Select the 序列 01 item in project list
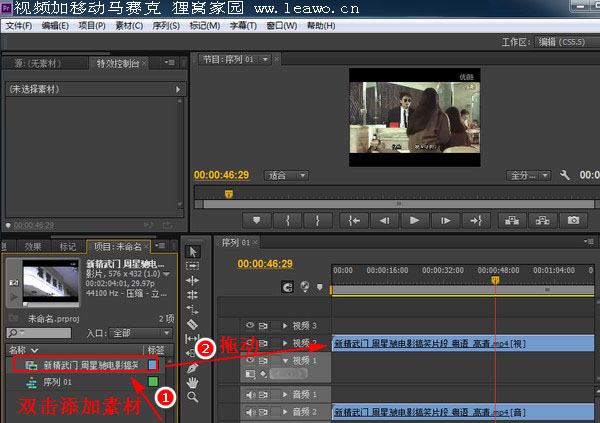 pyautogui.click(x=57, y=382)
